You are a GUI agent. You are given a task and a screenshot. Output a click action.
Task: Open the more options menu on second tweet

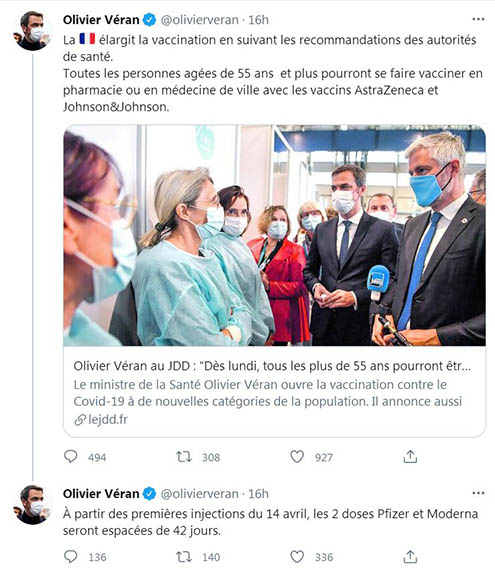(x=478, y=493)
